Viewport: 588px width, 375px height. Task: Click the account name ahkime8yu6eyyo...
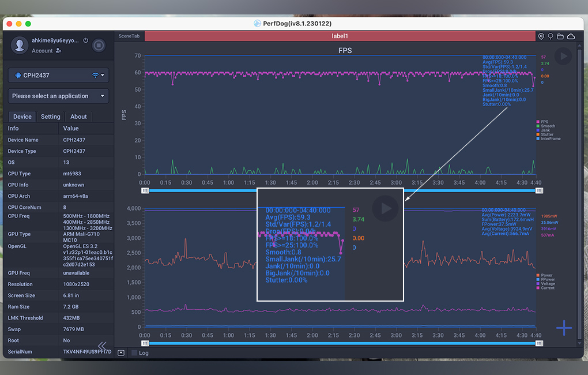coord(55,40)
